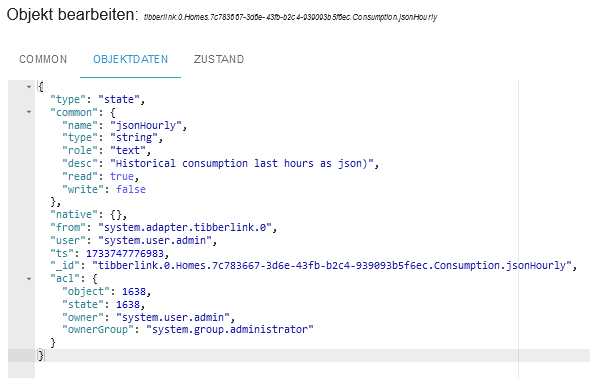The height and width of the screenshot is (378, 590).
Task: Click the "system.group.administrator" ownerGroup value
Action: pos(230,329)
